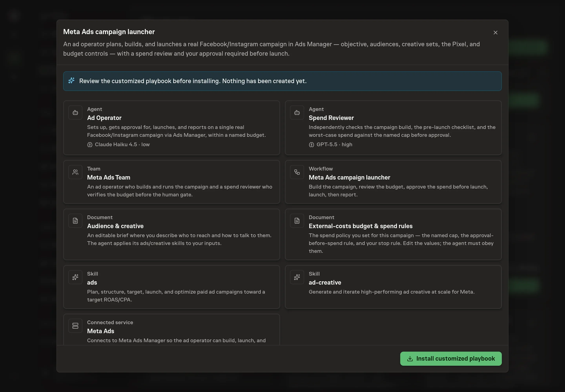Click the robot icon beside Spend Reviewer
Screen dimensions: 565x392
[x=297, y=113]
